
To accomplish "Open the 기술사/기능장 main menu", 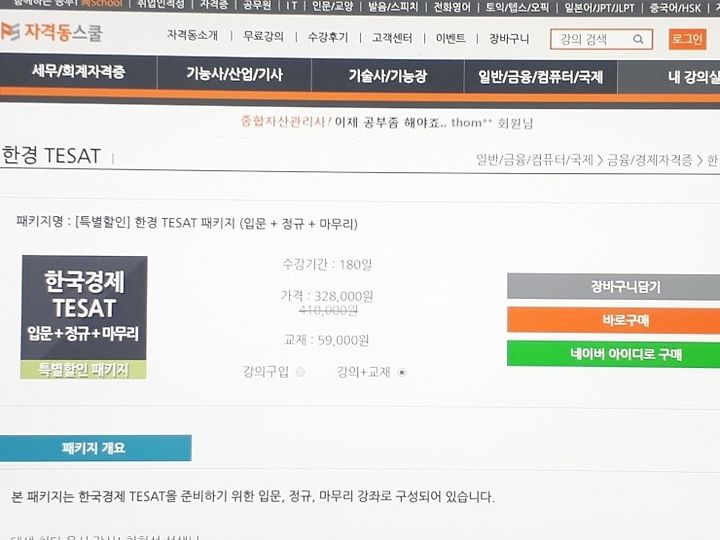I will tap(388, 75).
